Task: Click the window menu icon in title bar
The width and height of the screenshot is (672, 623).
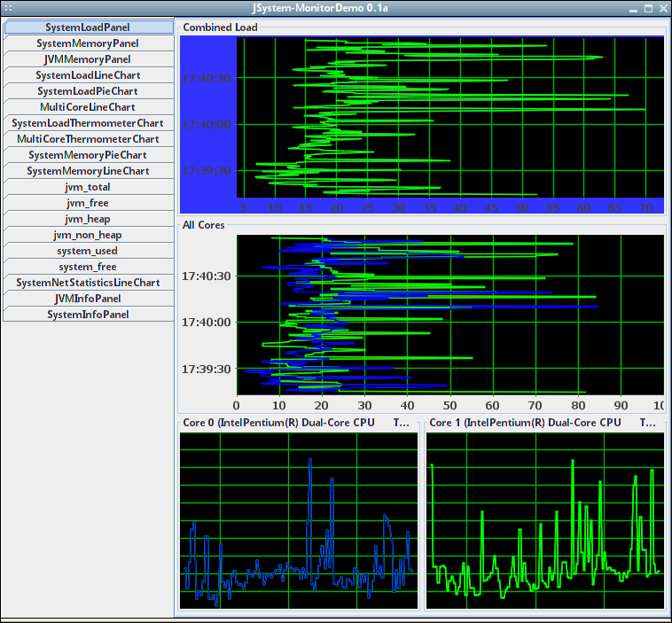Action: 8,8
